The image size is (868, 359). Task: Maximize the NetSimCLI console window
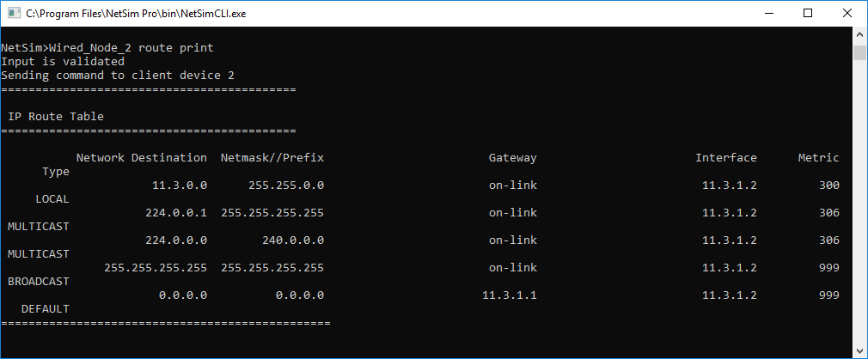tap(808, 13)
